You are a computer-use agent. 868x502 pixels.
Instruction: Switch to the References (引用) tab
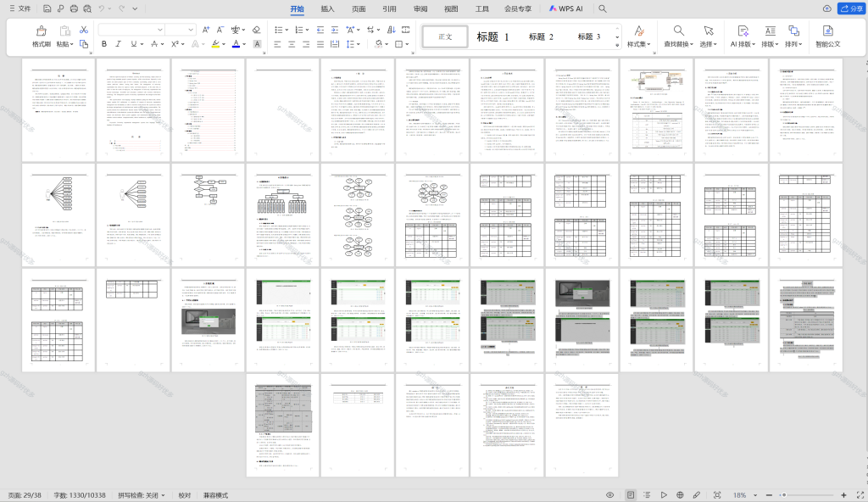coord(389,8)
